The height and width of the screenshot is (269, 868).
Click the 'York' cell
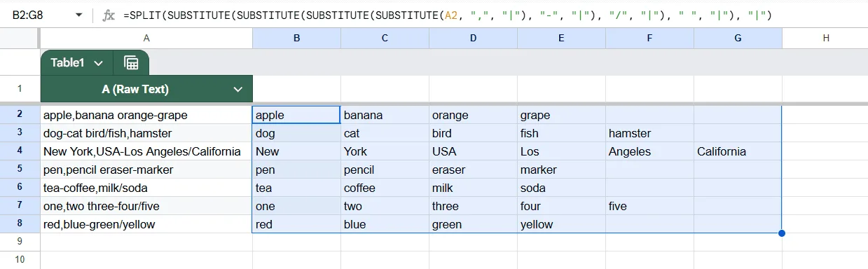[385, 151]
